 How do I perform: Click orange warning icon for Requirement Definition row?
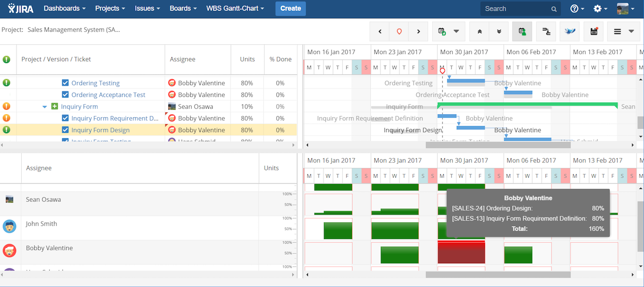(7, 118)
